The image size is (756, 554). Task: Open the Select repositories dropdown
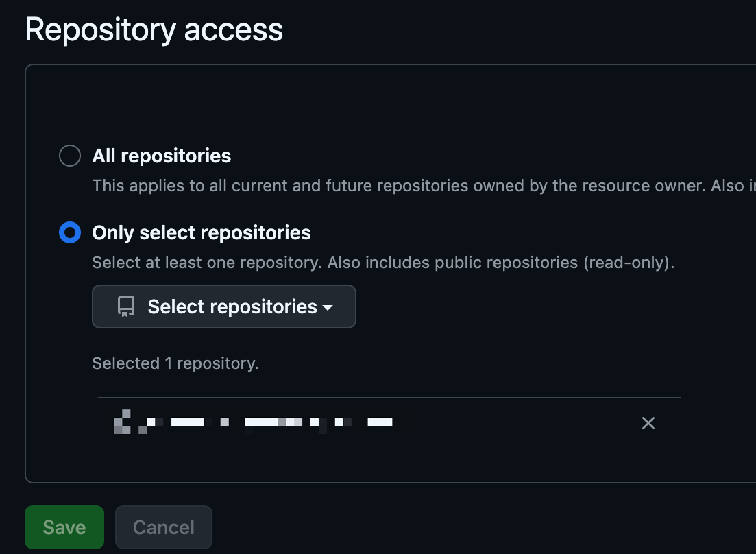pyautogui.click(x=224, y=306)
